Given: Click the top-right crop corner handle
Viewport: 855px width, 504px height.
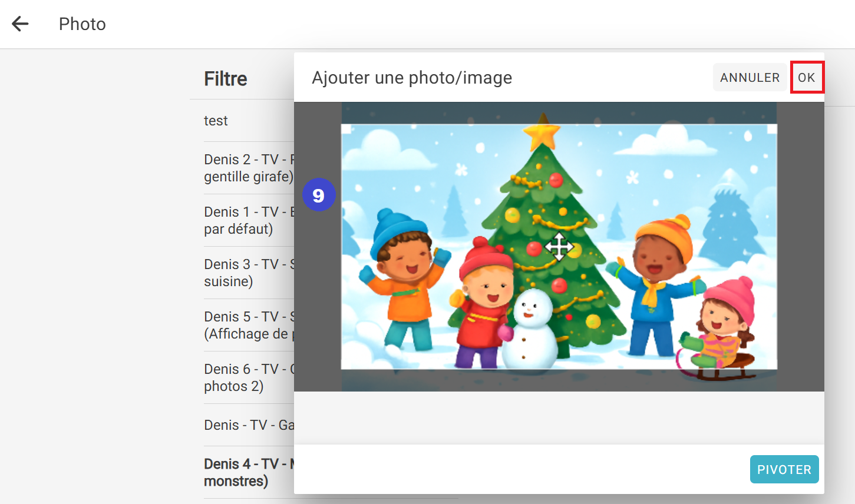Looking at the screenshot, I should (772, 129).
